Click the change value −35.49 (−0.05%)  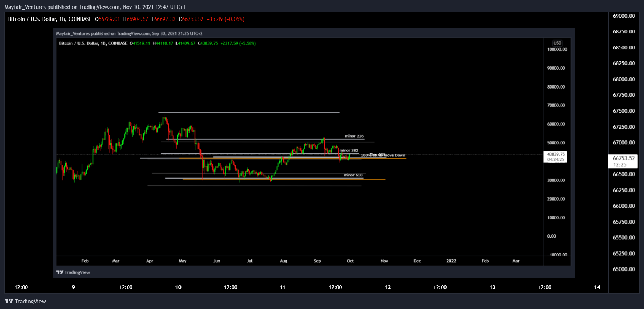pos(226,19)
